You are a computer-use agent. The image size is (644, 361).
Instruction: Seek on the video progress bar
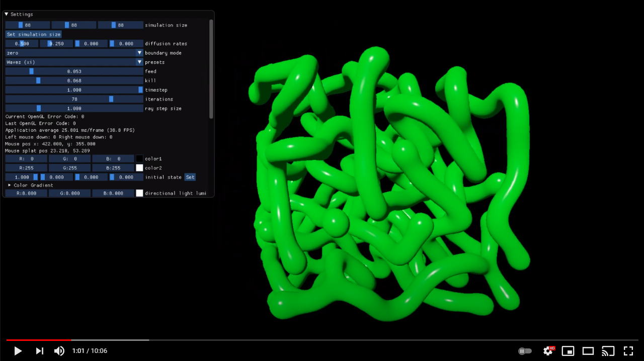322,340
